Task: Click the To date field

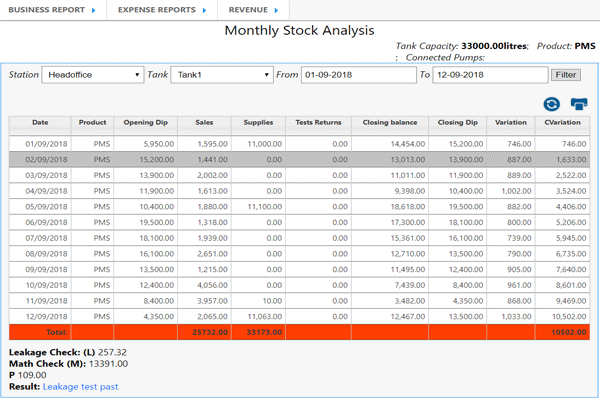Action: [490, 75]
